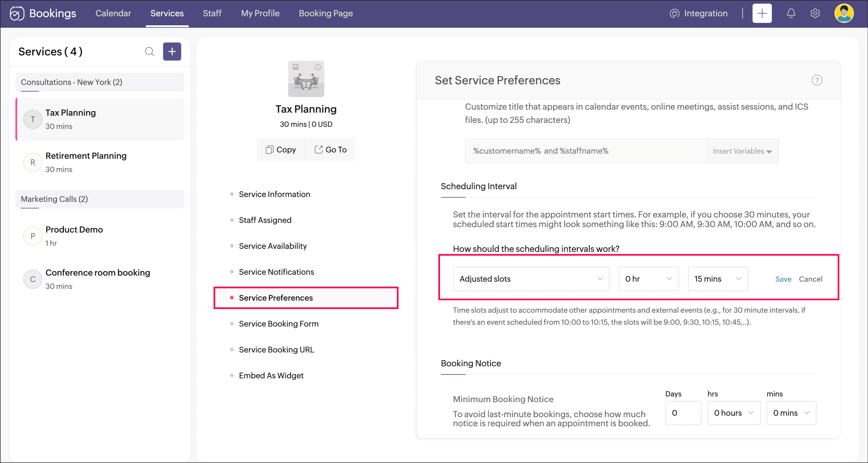Viewport: 868px width, 463px height.
Task: Click the help question mark icon
Action: (816, 80)
